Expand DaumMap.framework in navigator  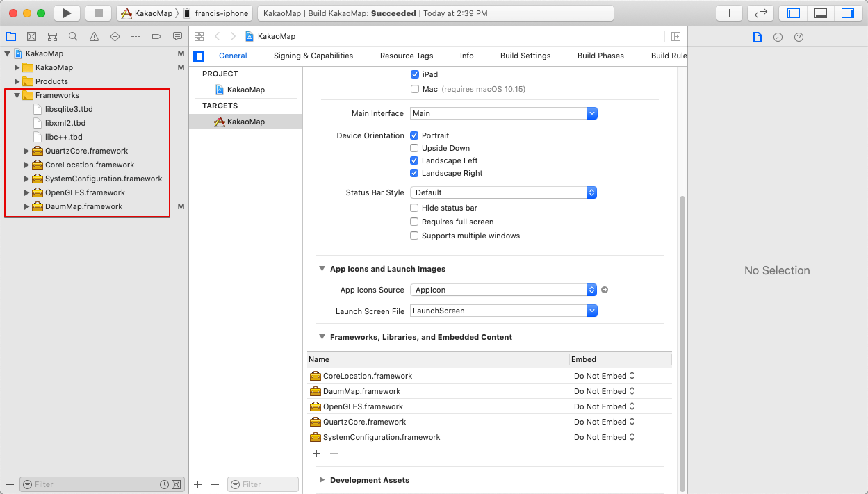point(27,206)
